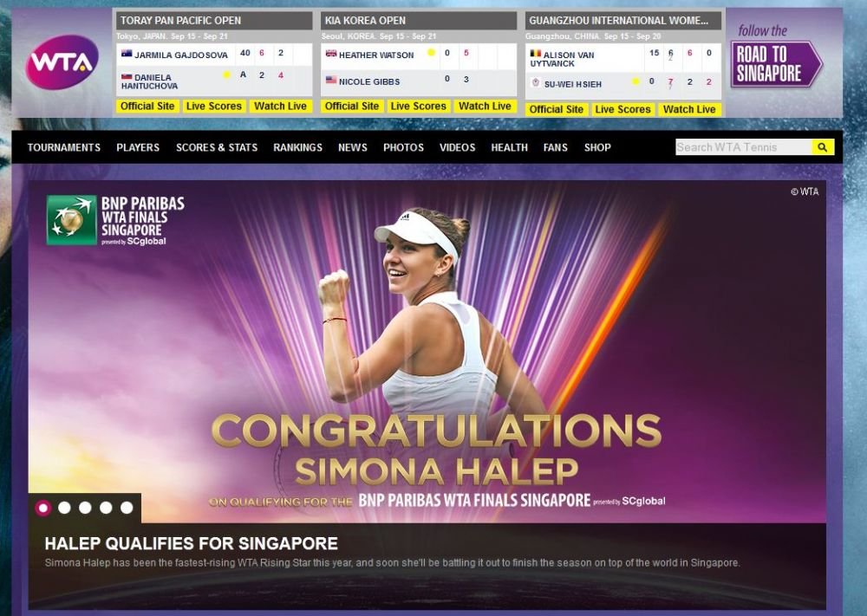Screen dimensions: 867x616
Task: Click 'Seoul, KOREA. Sep 15 - Sep 21' text
Action: coord(379,36)
